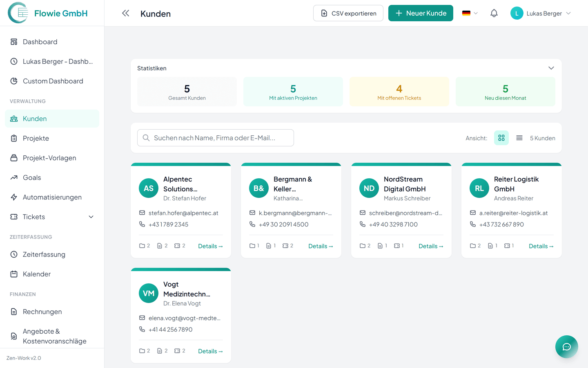The width and height of the screenshot is (588, 368).
Task: Click the notification bell icon
Action: pos(494,13)
